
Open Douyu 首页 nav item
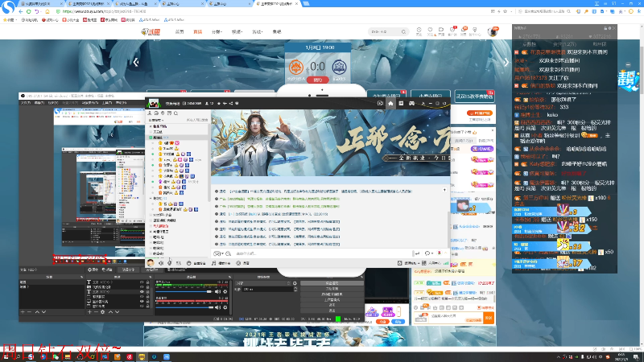pos(180,31)
